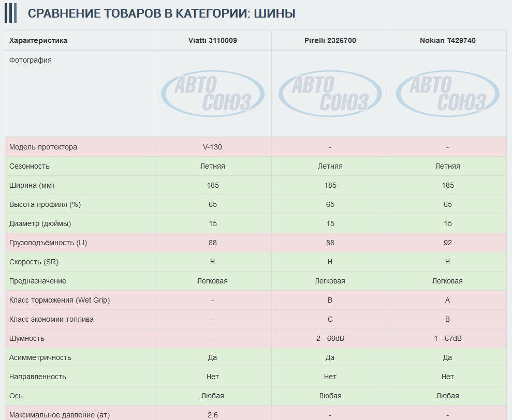Click Nokian's load index value 92
The image size is (512, 420).
[x=447, y=243]
